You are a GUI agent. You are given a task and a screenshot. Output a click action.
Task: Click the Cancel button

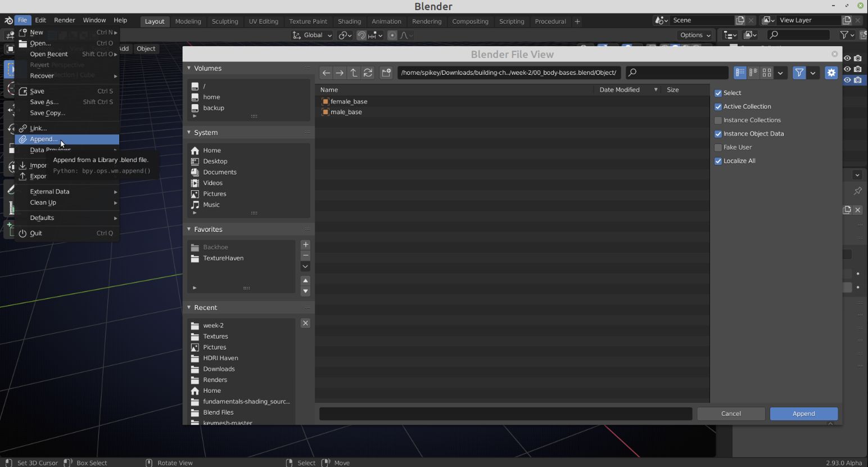[x=731, y=414]
